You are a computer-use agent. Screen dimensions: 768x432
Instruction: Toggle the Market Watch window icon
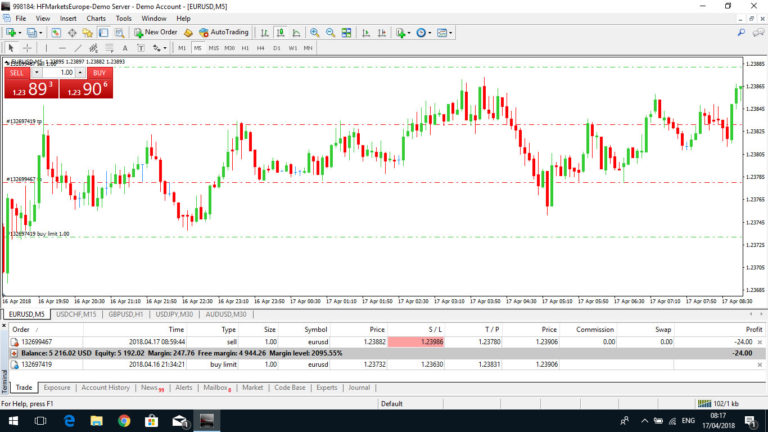[x=56, y=33]
